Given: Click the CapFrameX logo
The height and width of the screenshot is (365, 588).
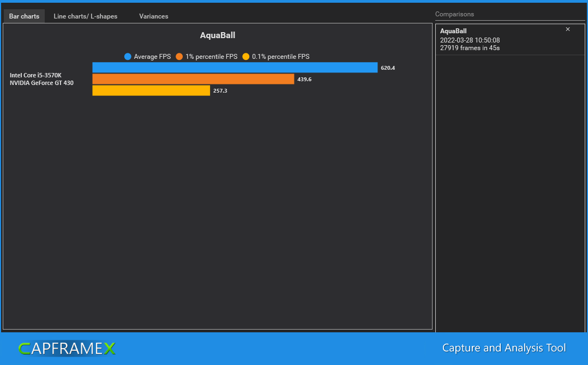Looking at the screenshot, I should 67,349.
